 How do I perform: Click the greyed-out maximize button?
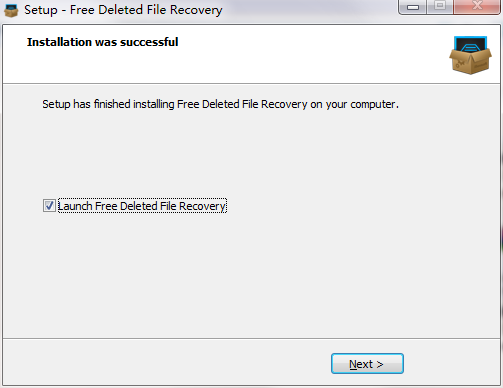click(440, 6)
